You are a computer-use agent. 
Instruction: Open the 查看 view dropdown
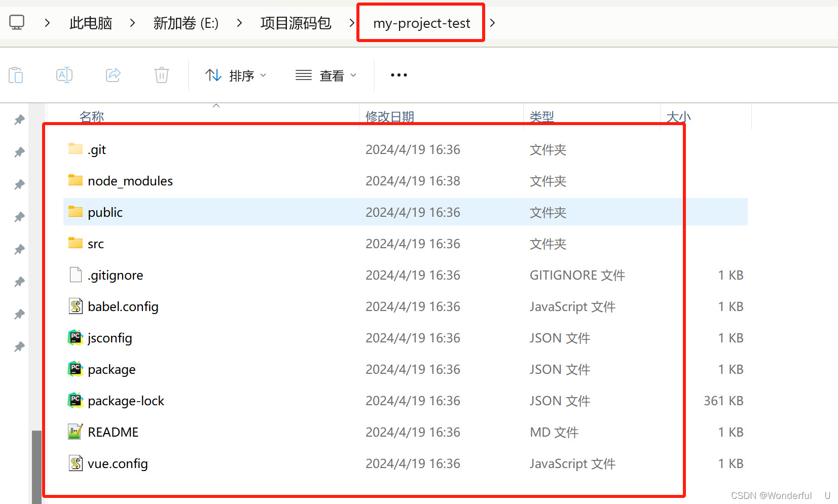(x=326, y=75)
